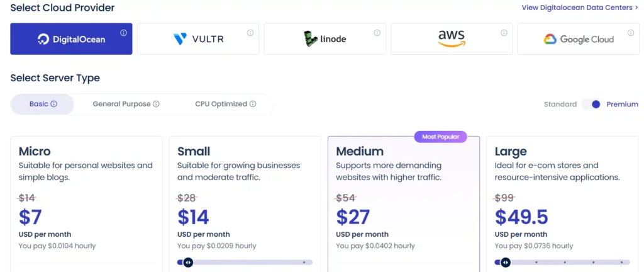Select DigitalOcean as cloud provider

[71, 39]
